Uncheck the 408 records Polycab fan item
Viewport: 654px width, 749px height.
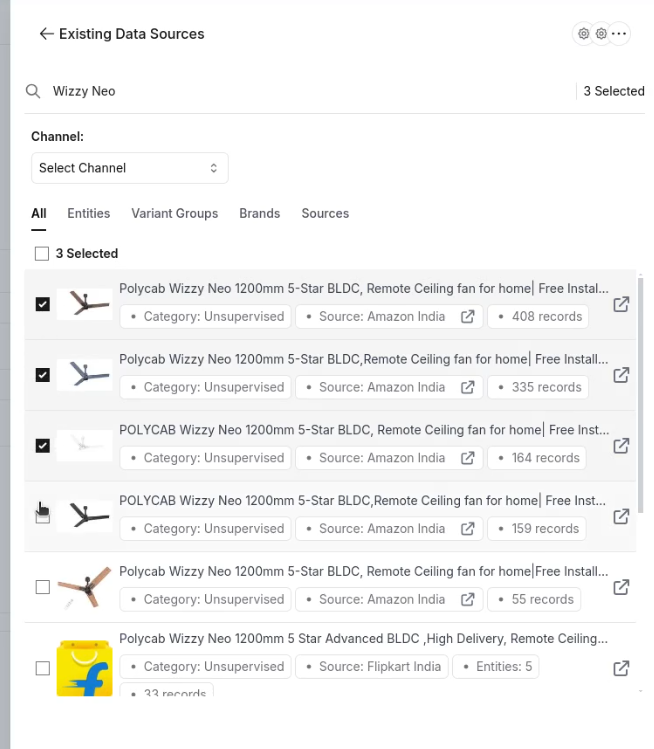[x=43, y=304]
